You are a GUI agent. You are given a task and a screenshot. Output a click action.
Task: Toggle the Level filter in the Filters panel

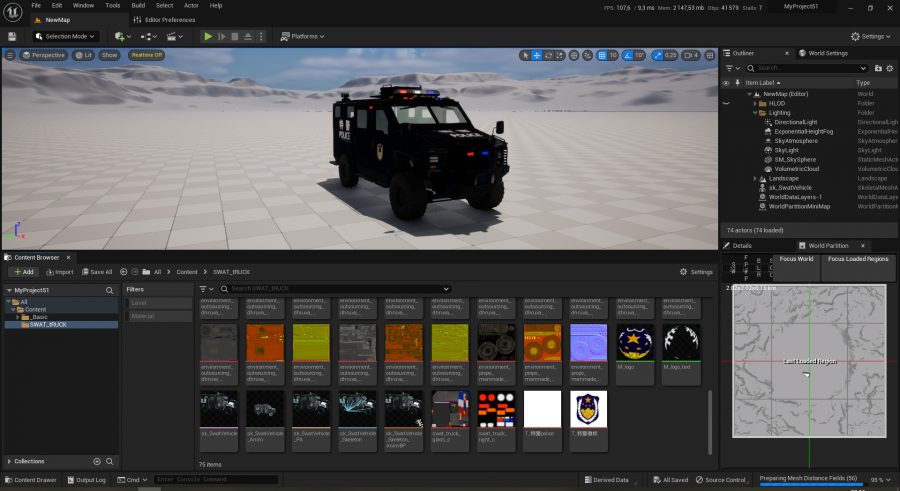point(160,303)
